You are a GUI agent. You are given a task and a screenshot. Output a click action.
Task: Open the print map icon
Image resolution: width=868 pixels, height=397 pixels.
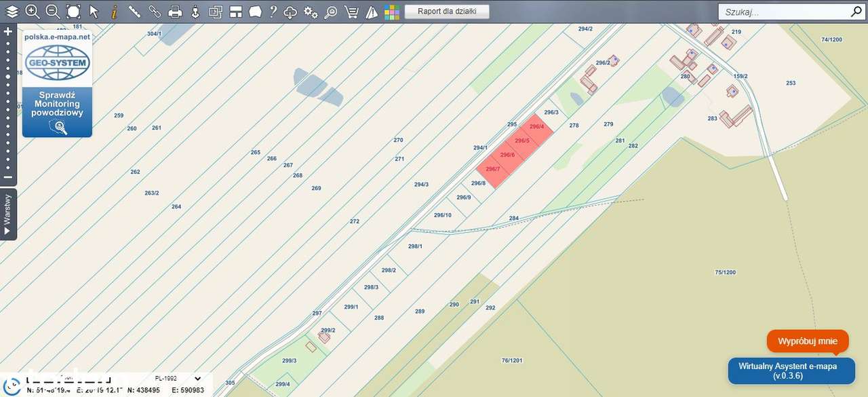175,12
